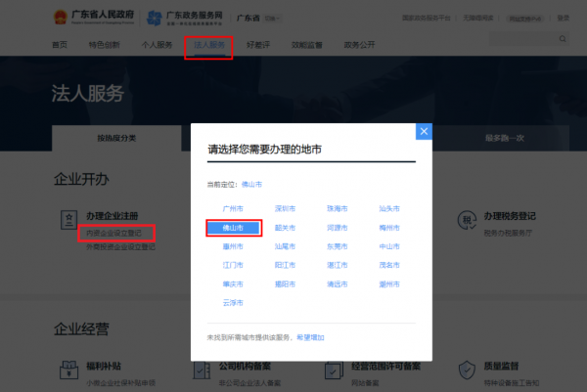This screenshot has width=587, height=392.
Task: Select 佛山市 from the city list
Action: coord(233,228)
